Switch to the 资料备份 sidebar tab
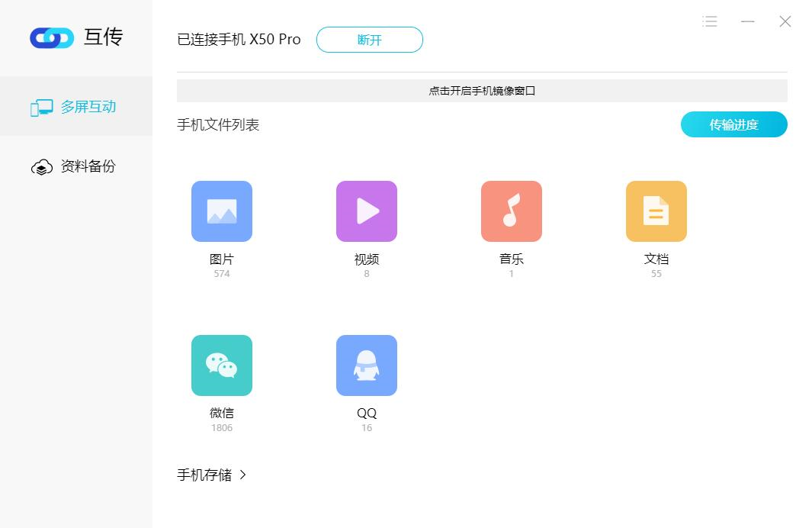812x528 pixels. click(x=76, y=166)
